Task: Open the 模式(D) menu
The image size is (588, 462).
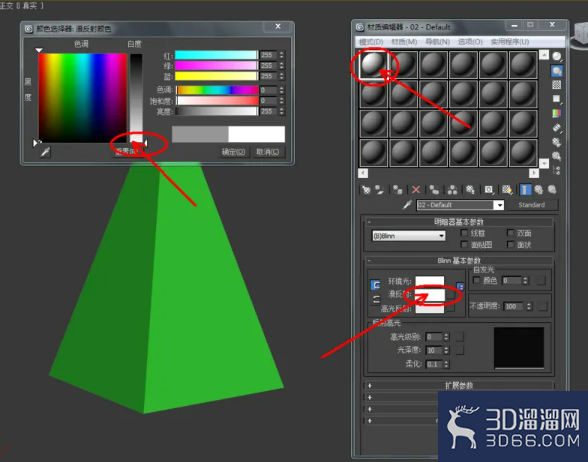Action: click(x=371, y=42)
